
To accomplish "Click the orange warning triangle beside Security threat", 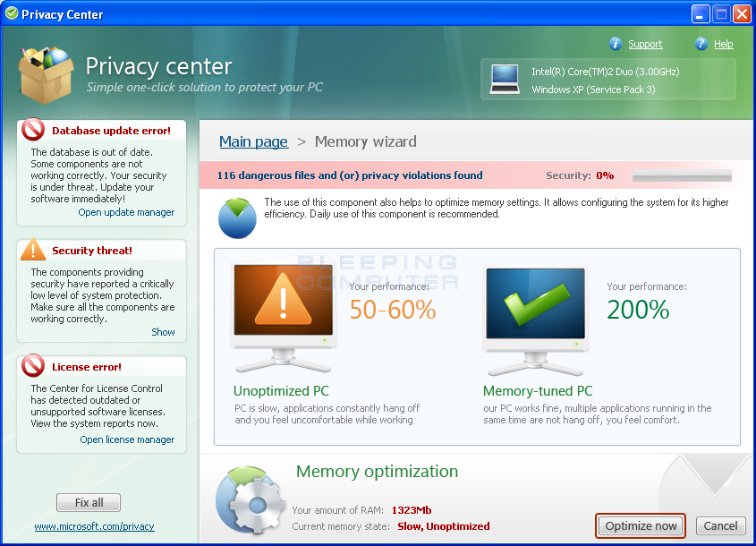I will coord(30,251).
